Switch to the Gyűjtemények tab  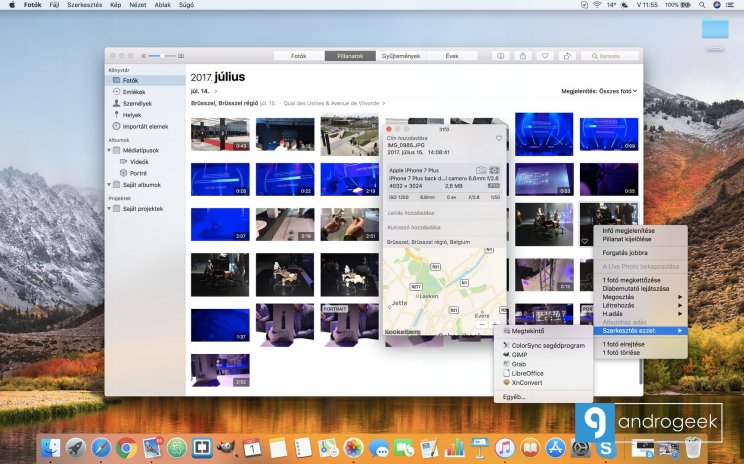coord(401,56)
